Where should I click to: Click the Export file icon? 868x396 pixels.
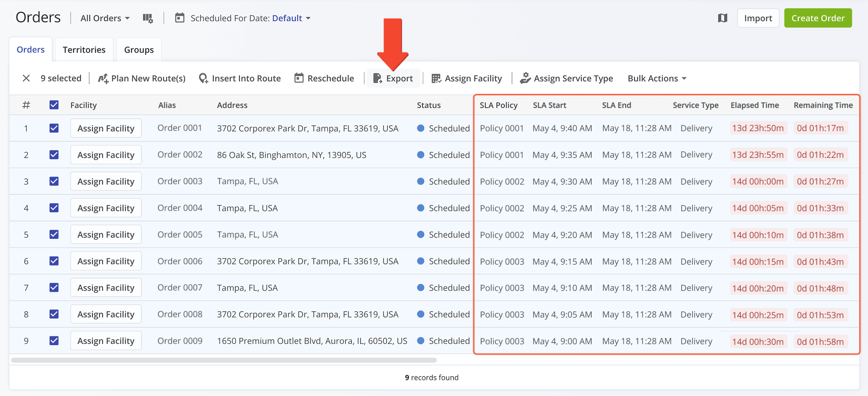[x=377, y=78]
